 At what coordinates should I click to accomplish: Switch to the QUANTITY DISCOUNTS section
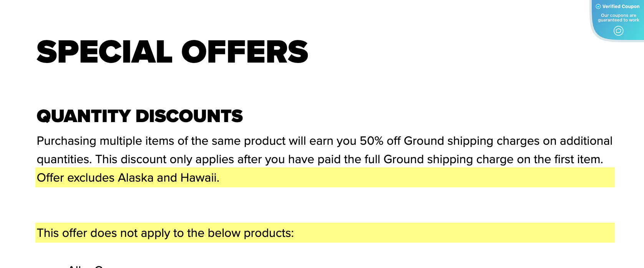[x=139, y=116]
